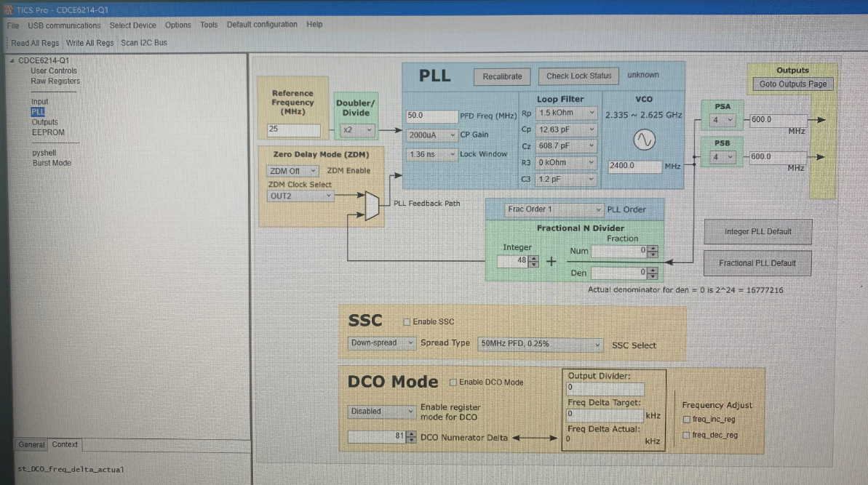Click the TICS Pro title bar app icon
868x485 pixels.
pyautogui.click(x=8, y=9)
